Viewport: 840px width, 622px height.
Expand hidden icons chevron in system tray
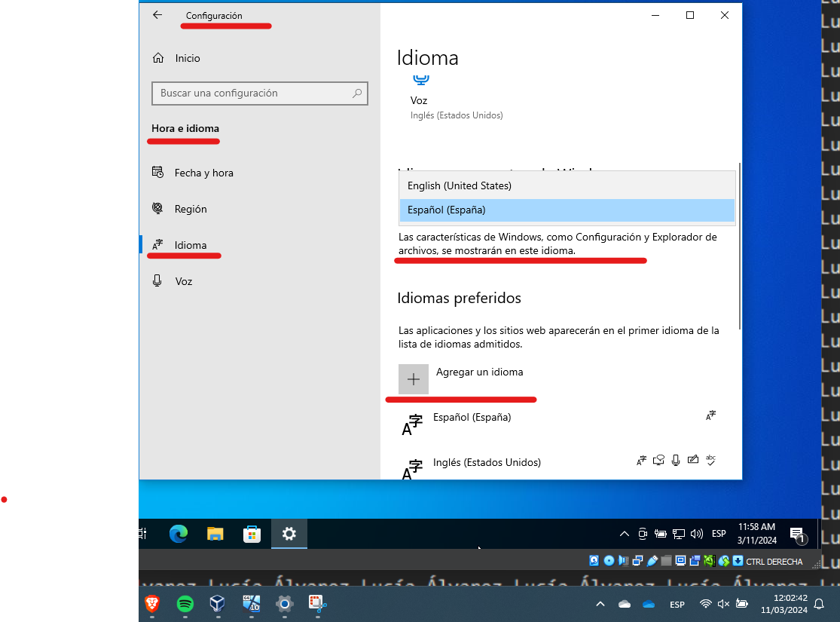pos(624,533)
